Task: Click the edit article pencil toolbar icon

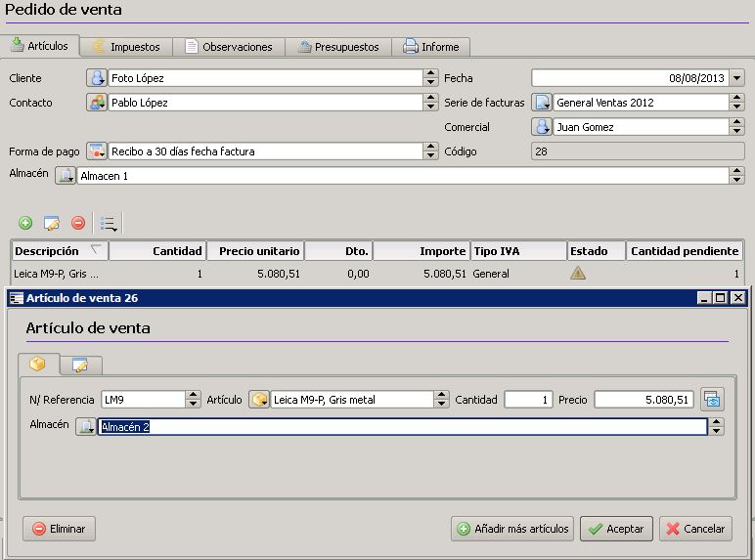Action: coord(52,223)
